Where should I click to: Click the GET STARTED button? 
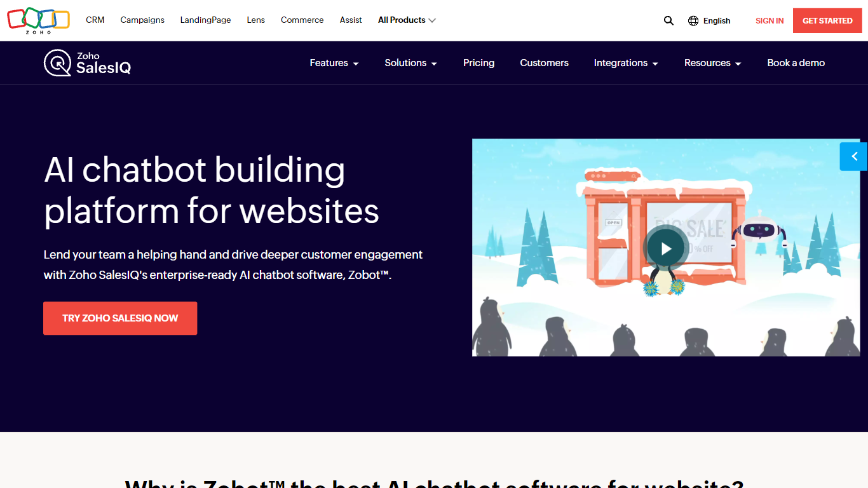(827, 21)
